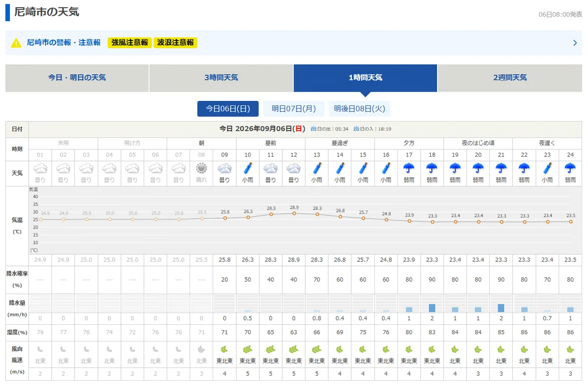This screenshot has height=386, width=588.
Task: Switch to the 3時間天気 tab
Action: pos(221,78)
